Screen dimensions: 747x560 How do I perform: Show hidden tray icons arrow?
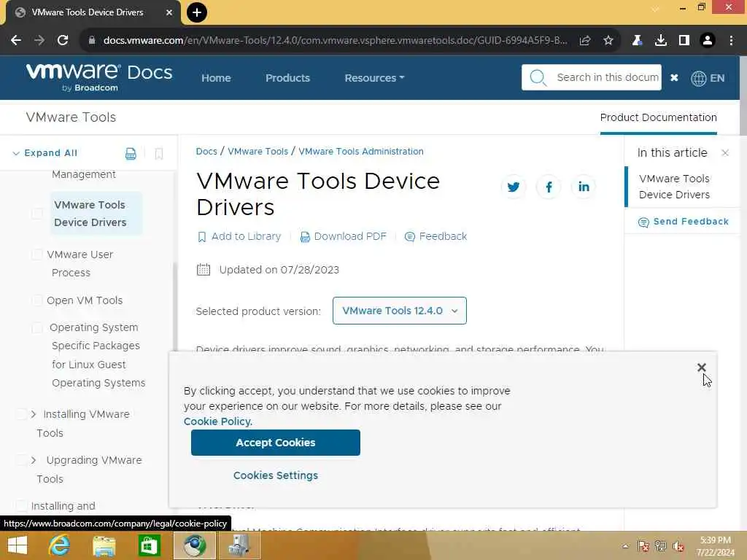click(625, 546)
